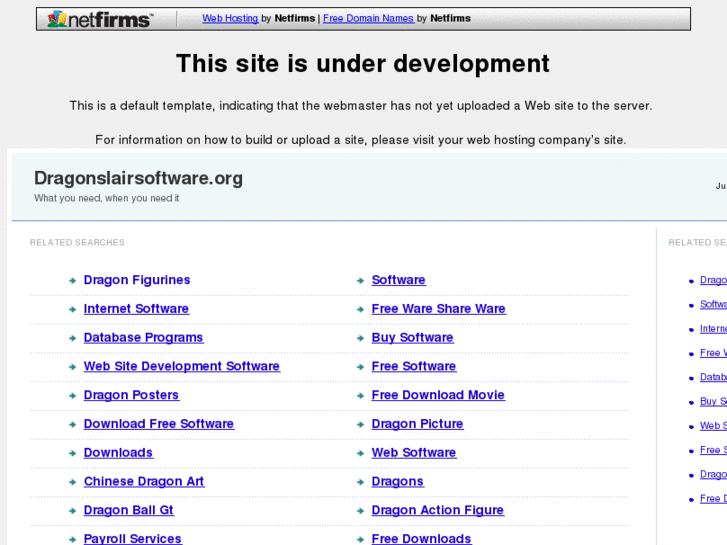Open the Database Programs search link
This screenshot has width=727, height=545.
[143, 338]
